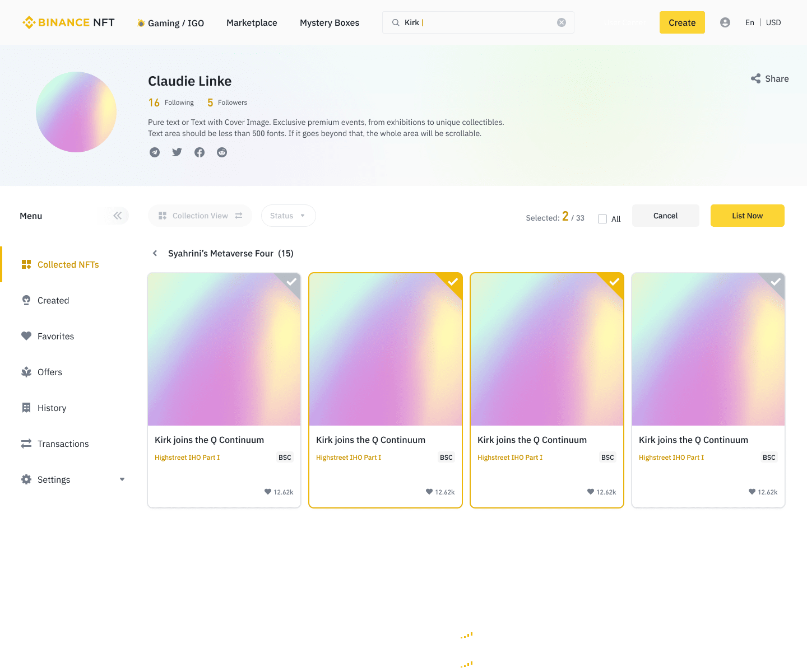Open Highstreet IHO Part I link on first card
This screenshot has height=672, width=807.
187,458
